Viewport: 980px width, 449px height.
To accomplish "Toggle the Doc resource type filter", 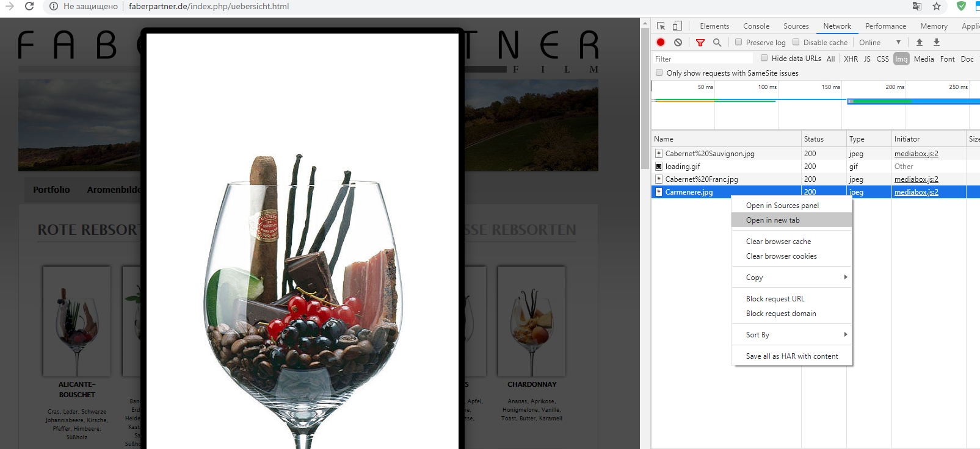I will tap(967, 59).
